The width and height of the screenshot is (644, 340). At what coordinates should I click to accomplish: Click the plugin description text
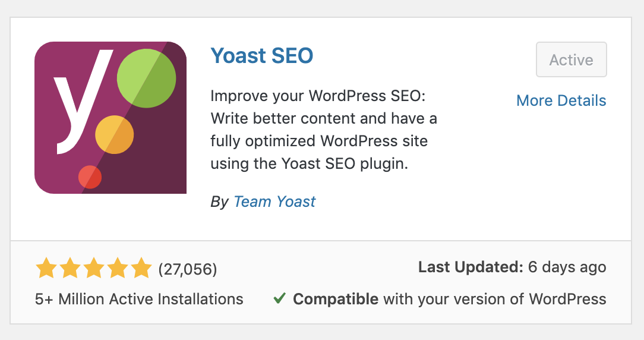click(x=324, y=130)
